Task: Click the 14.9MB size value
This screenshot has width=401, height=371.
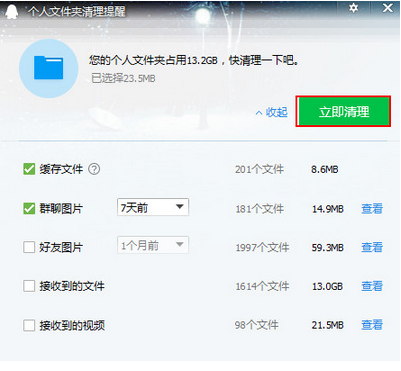Action: (x=328, y=209)
